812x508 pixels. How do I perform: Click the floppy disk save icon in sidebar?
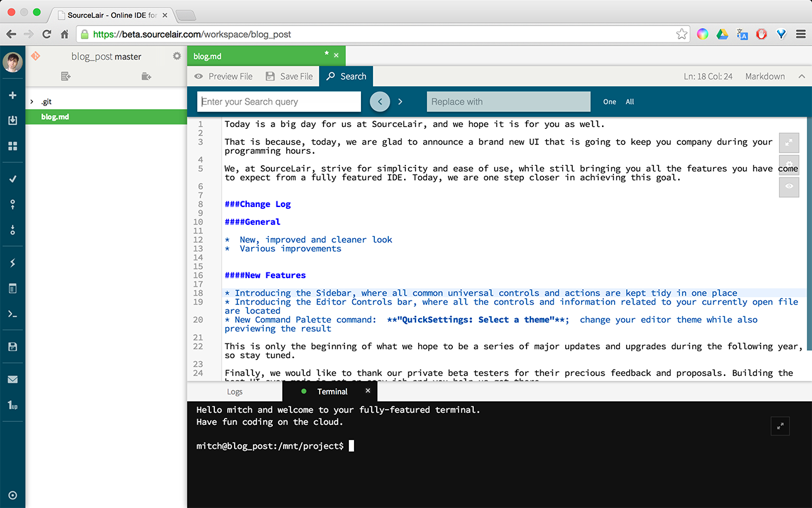coord(12,347)
